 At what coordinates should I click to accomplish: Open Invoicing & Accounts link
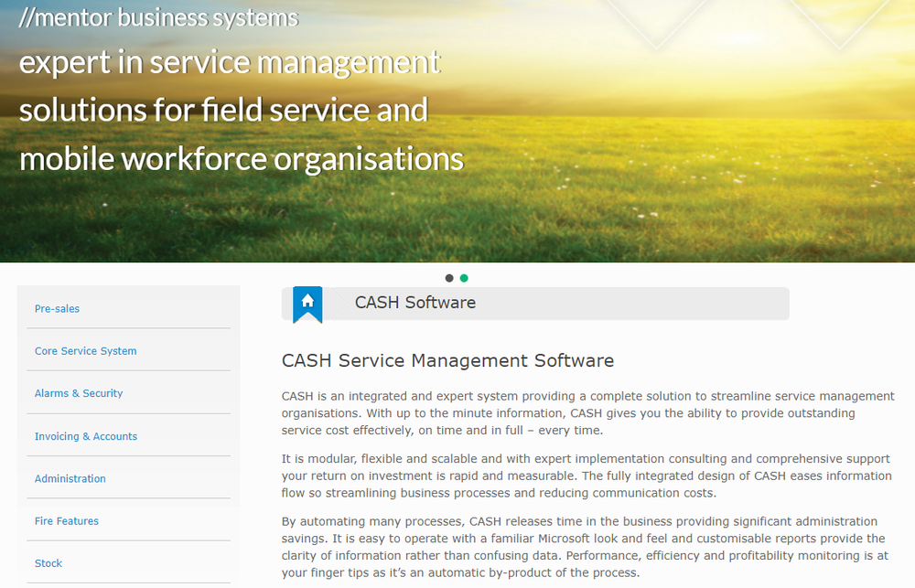tap(86, 436)
